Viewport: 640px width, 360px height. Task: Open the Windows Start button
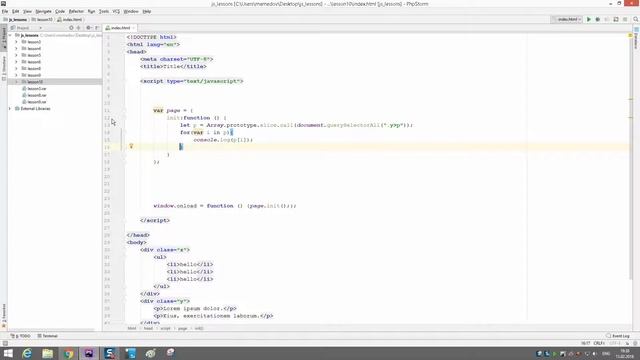click(8, 353)
